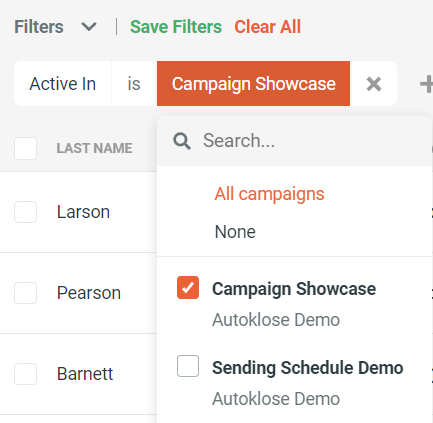
Task: Select the Pearson row checkbox
Action: (26, 293)
